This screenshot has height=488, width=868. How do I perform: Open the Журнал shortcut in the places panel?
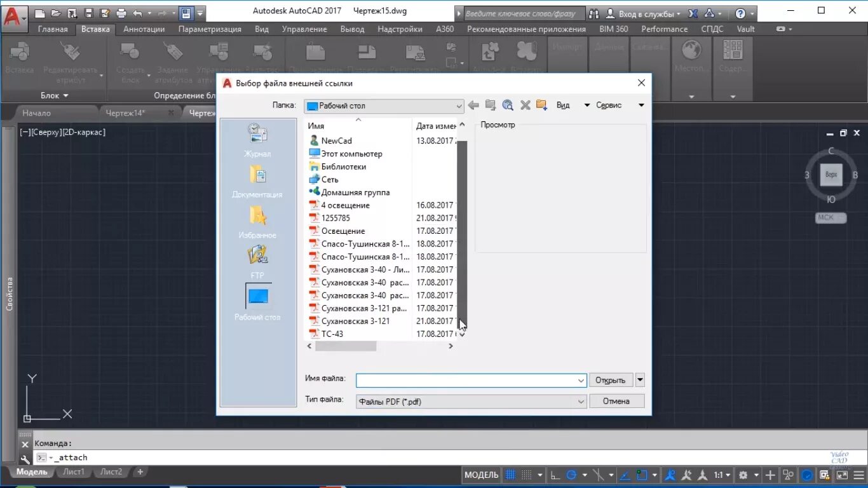(x=257, y=140)
